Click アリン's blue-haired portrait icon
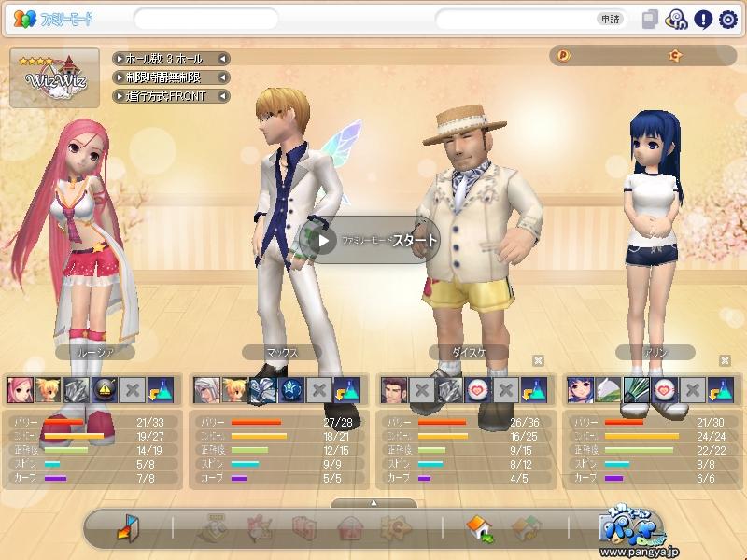This screenshot has height=560, width=747. point(580,390)
